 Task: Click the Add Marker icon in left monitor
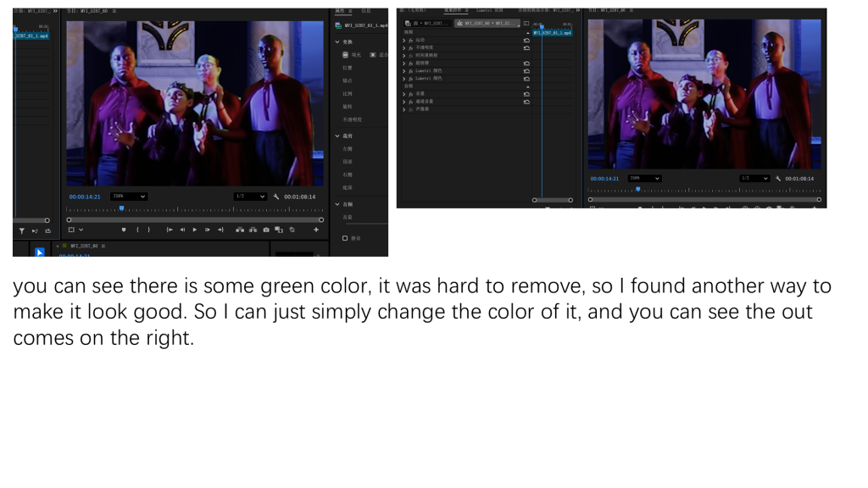click(124, 230)
